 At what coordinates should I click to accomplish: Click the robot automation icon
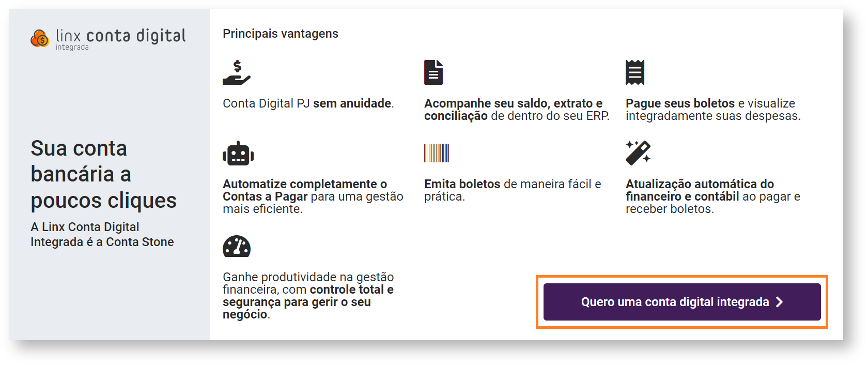(x=238, y=154)
